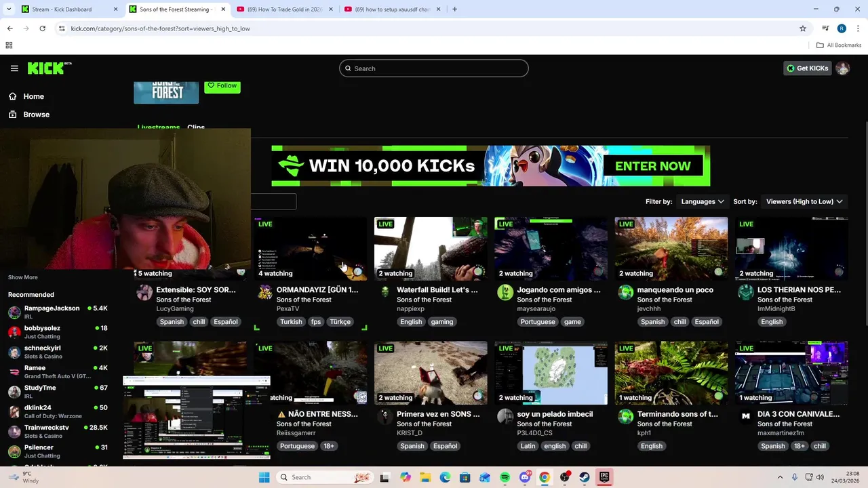Open the Primera vez en SONS stream thumbnail
The image size is (868, 488).
[431, 373]
